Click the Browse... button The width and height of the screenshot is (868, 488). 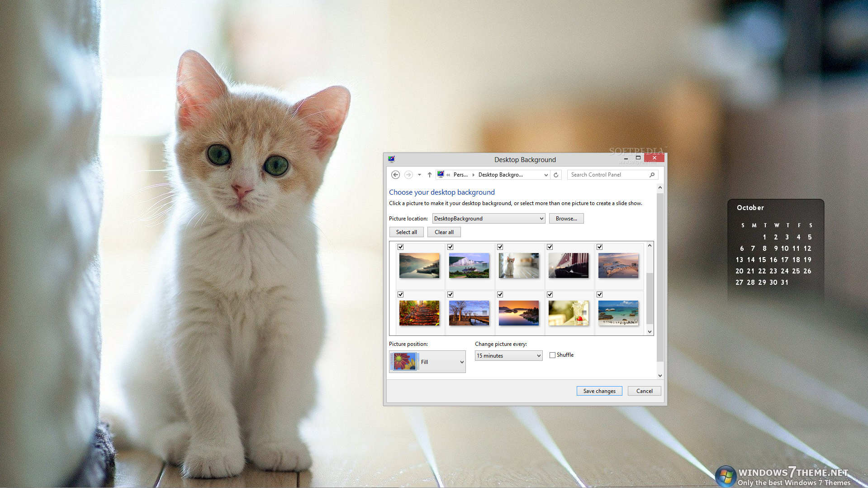pyautogui.click(x=566, y=219)
